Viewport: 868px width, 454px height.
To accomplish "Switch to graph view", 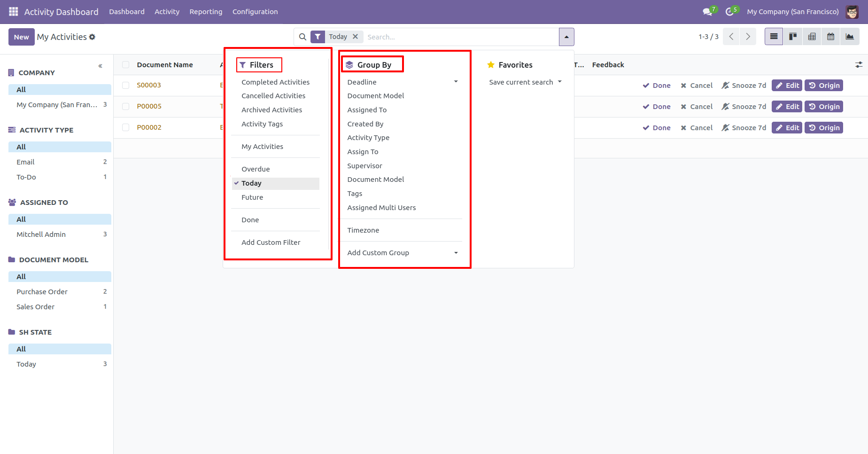I will 850,37.
